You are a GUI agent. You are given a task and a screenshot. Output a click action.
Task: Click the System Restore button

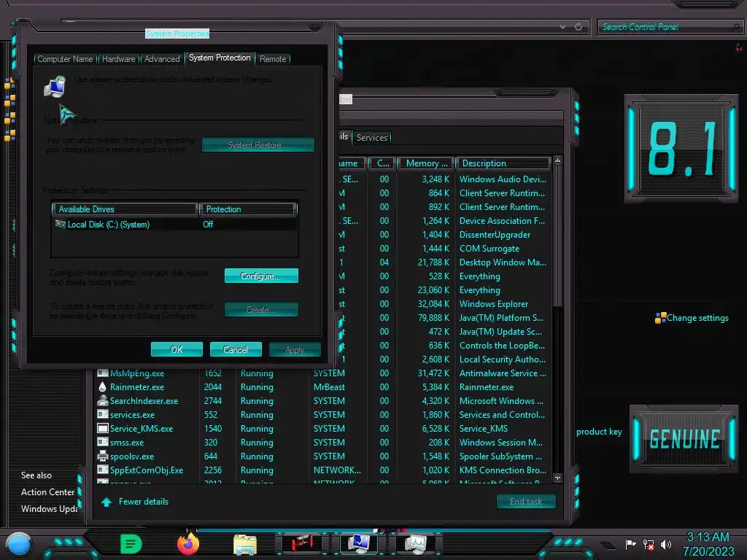258,145
